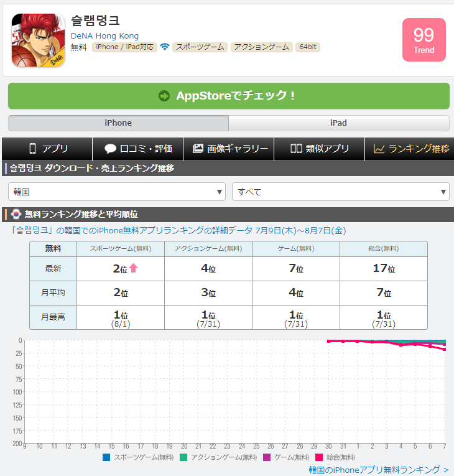Image resolution: width=454 pixels, height=476 pixels.
Task: Click the 4位 latest action game cell
Action: (208, 269)
